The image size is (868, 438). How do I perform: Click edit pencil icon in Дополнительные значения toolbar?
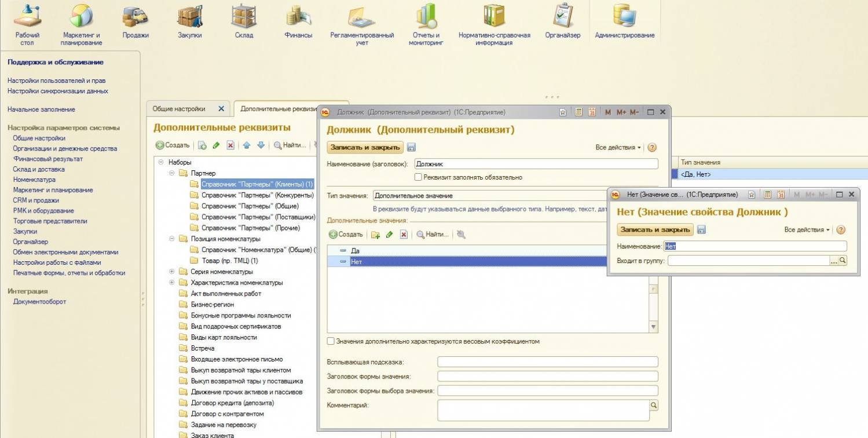(x=390, y=235)
